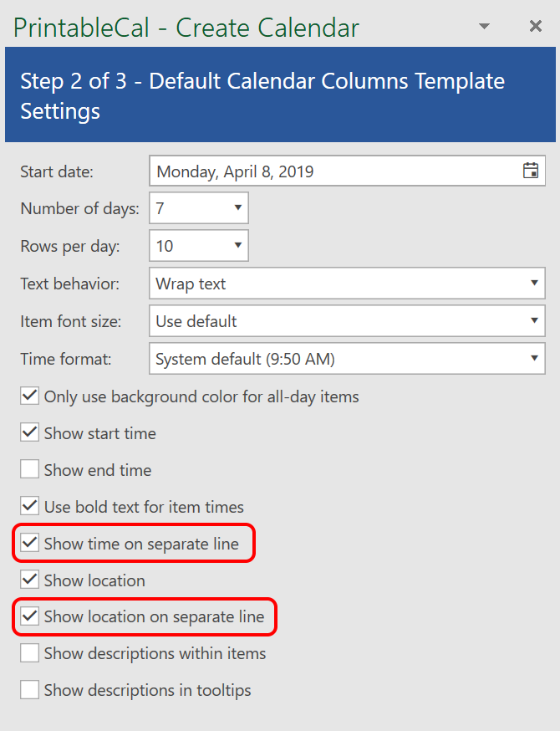Image resolution: width=560 pixels, height=731 pixels.
Task: Toggle Use bold text for item times
Action: click(30, 507)
